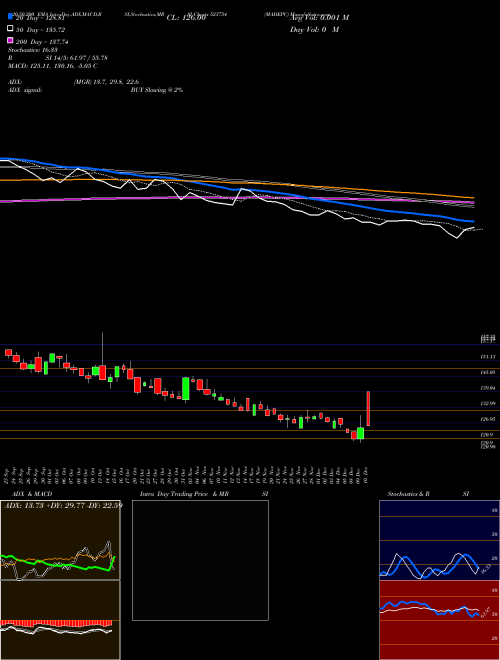The image size is (500, 660).
Task: Select the 'MACD: 125.11, 130.16, -5.05 C' line
Action: pos(53,66)
